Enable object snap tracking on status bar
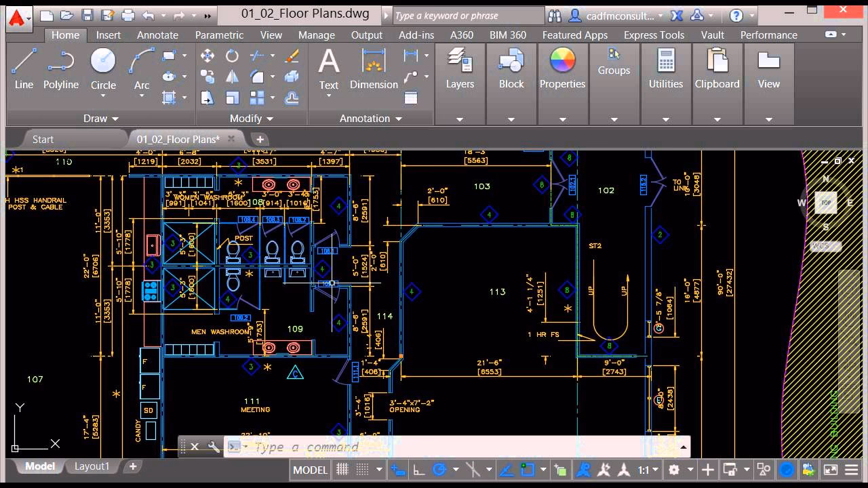Image resolution: width=868 pixels, height=488 pixels. click(507, 470)
